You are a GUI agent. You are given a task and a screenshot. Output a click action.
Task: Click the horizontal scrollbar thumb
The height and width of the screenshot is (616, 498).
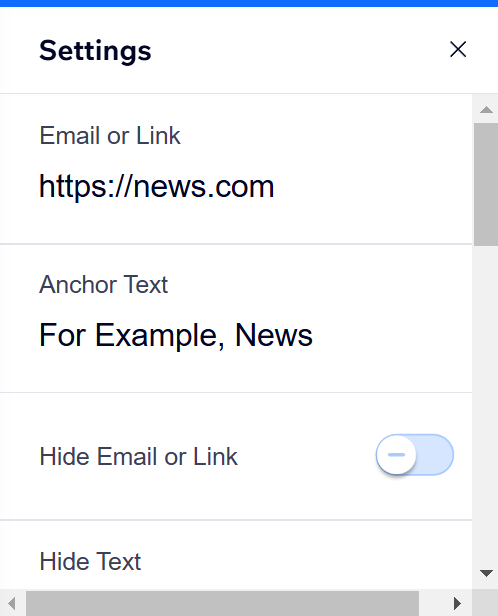pyautogui.click(x=222, y=603)
